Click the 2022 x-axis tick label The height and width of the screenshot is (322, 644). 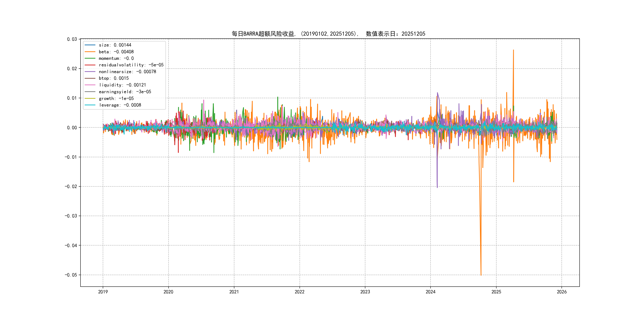pos(300,292)
